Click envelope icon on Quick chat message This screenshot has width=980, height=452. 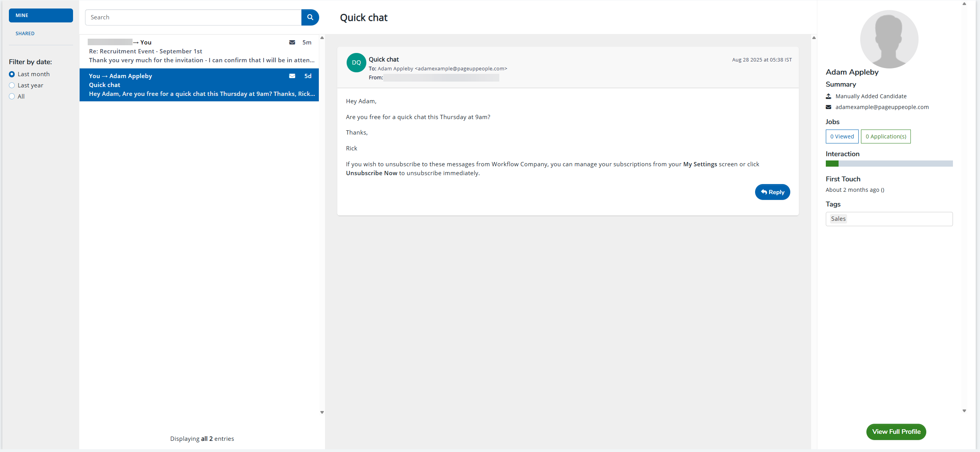[292, 76]
